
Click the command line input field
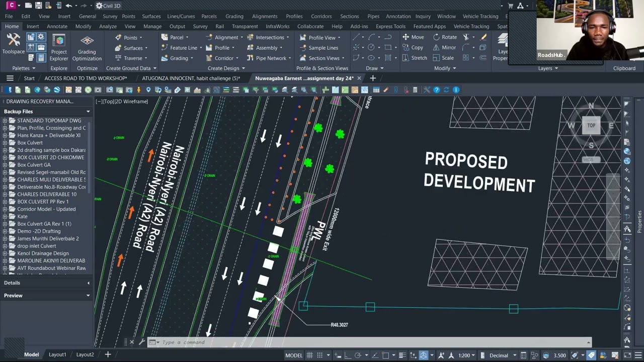372,342
